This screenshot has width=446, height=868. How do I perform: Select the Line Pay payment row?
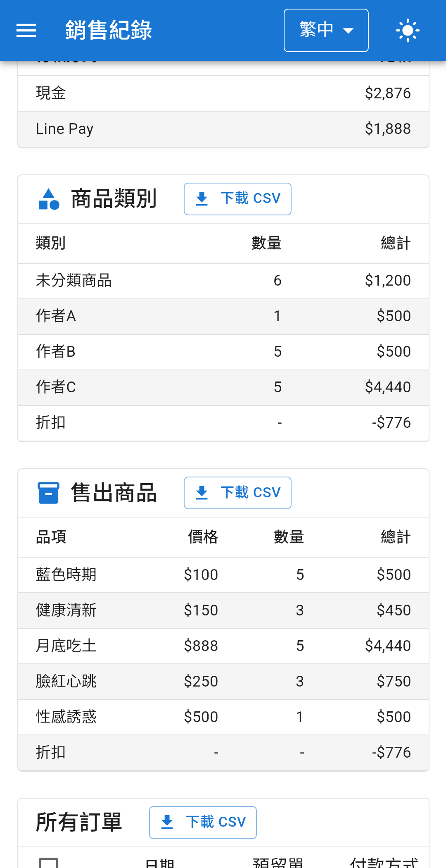coord(223,129)
